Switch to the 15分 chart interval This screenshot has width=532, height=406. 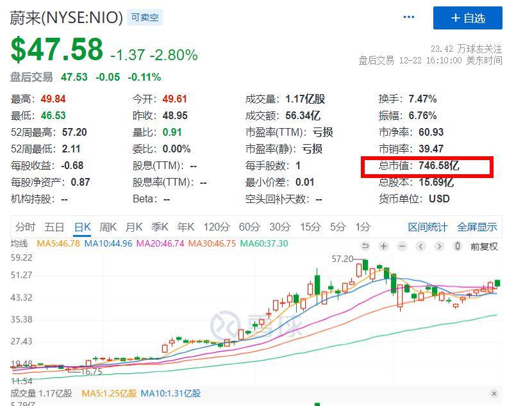coord(310,227)
